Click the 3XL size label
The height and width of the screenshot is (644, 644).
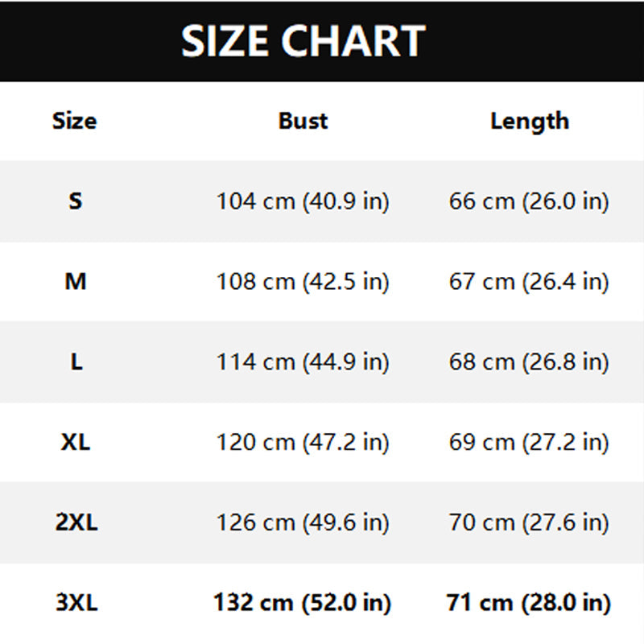click(x=76, y=602)
